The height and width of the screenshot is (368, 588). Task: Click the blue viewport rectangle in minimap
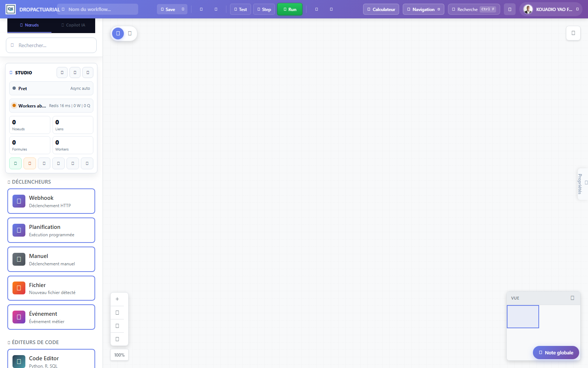(x=523, y=316)
